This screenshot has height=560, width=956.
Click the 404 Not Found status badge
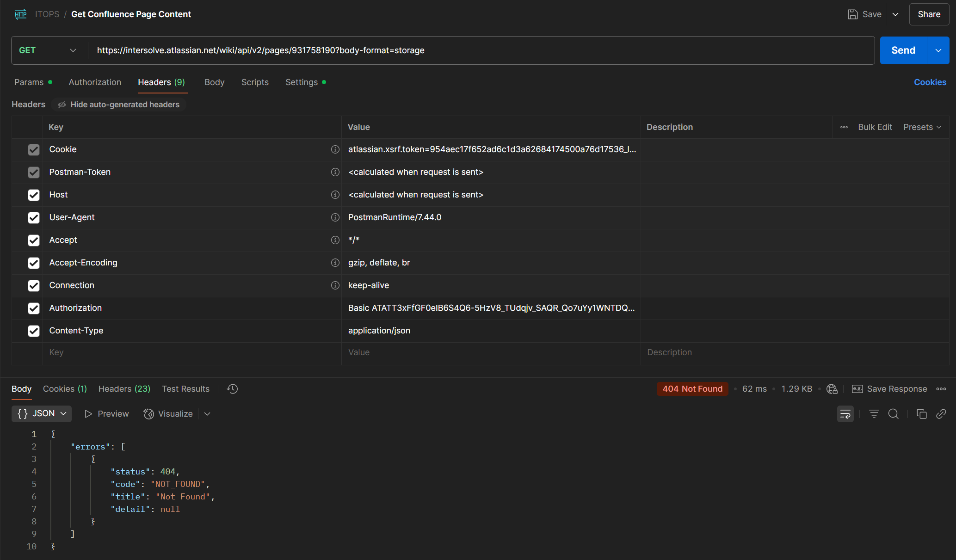click(x=692, y=389)
